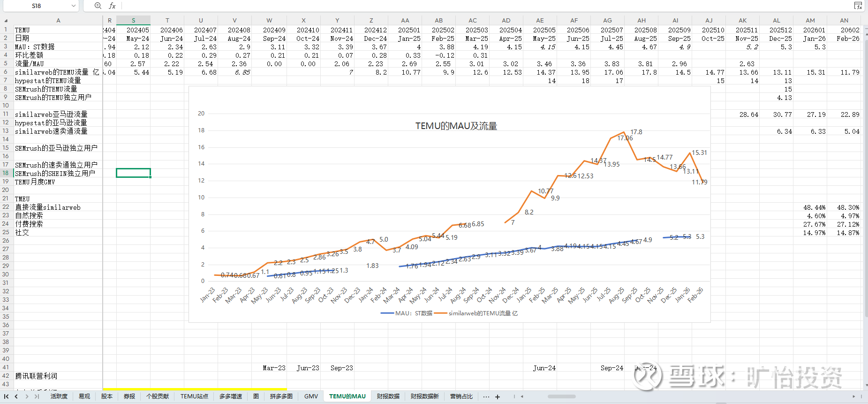Screen dimensions: 868x404
Task: Select column S header
Action: point(134,21)
